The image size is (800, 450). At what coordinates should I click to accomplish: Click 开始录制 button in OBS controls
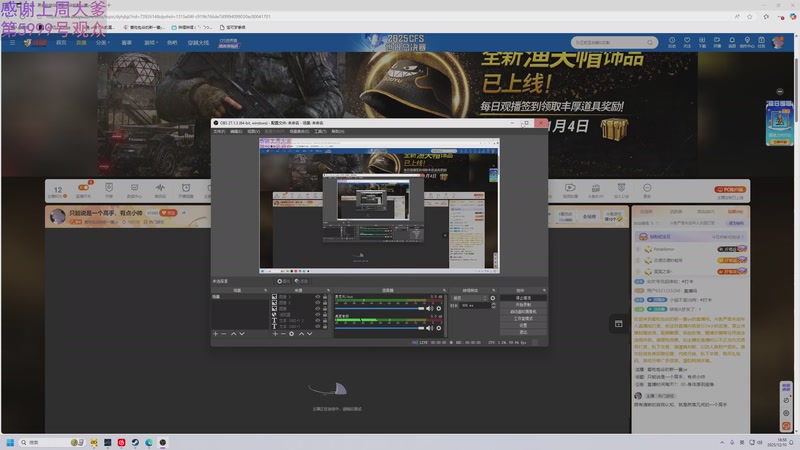pyautogui.click(x=523, y=305)
